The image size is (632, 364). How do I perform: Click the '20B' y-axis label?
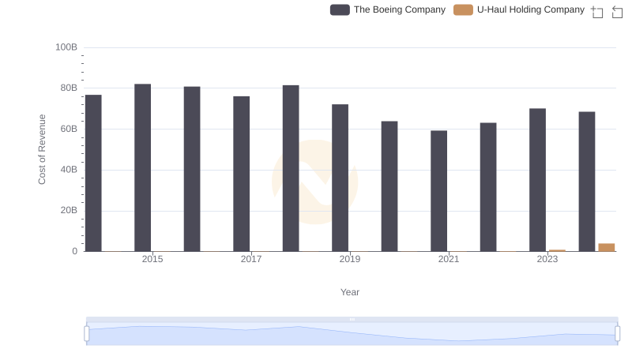click(x=69, y=211)
